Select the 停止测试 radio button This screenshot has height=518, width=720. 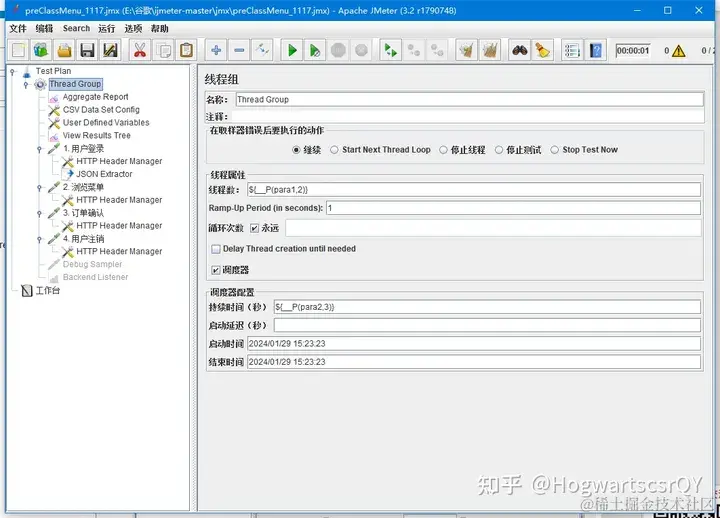pos(499,150)
